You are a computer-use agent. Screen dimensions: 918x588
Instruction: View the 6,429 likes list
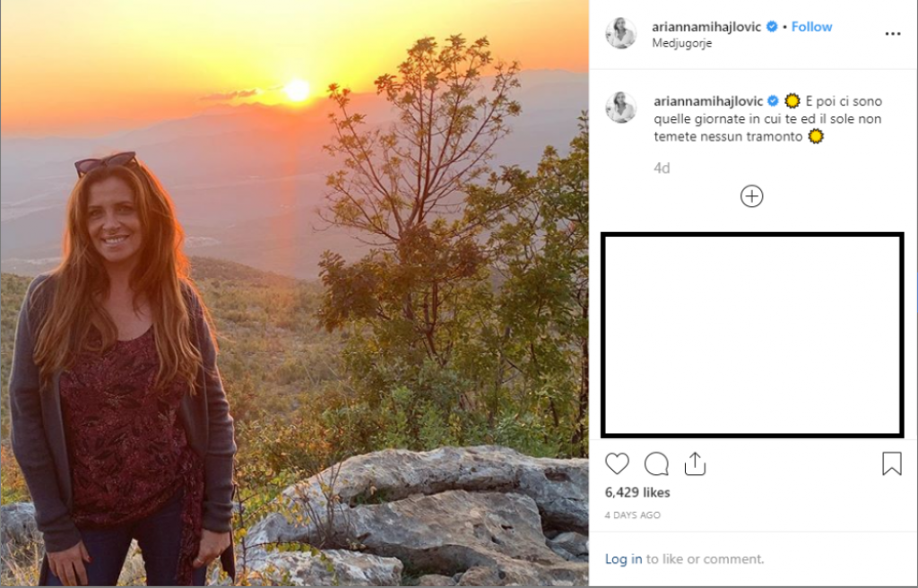(x=637, y=492)
